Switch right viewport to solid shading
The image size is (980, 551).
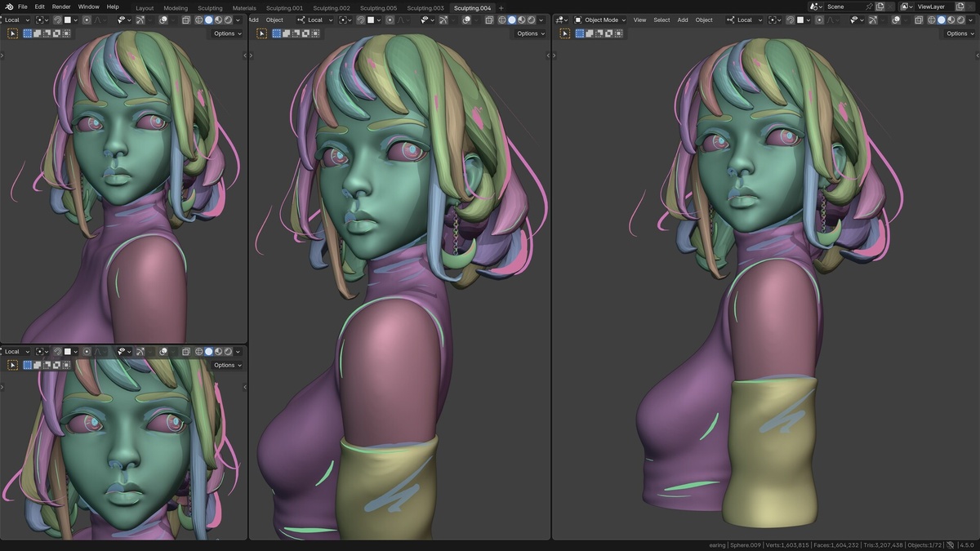941,20
